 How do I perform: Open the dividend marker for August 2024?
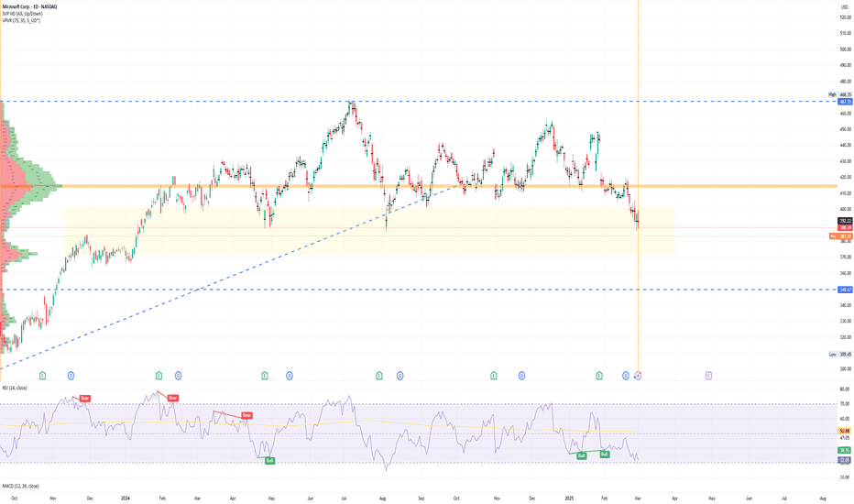tap(400, 376)
